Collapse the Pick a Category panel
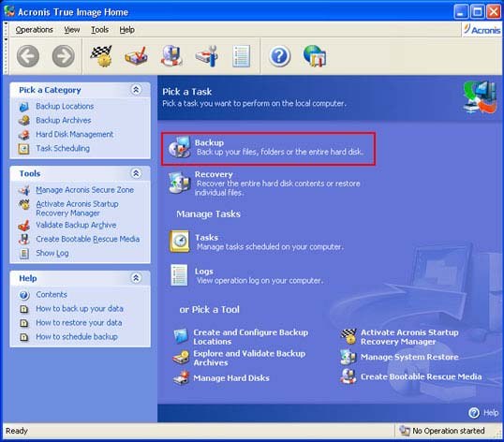This screenshot has height=442, width=504. click(136, 90)
